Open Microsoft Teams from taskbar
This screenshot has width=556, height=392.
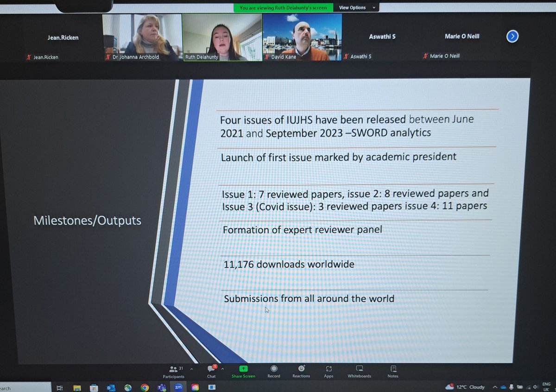(162, 387)
